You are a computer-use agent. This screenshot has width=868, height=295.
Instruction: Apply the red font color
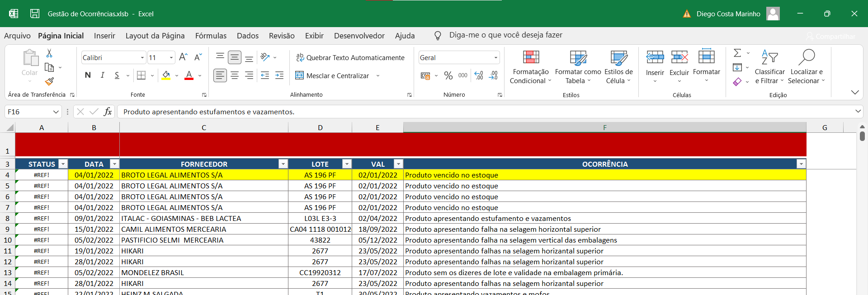(x=189, y=75)
